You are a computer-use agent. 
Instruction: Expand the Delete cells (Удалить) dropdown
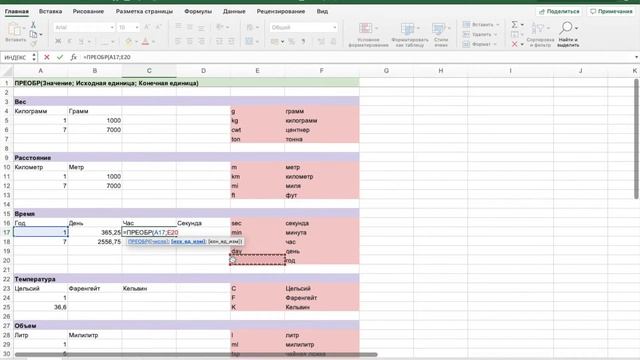[x=496, y=35]
